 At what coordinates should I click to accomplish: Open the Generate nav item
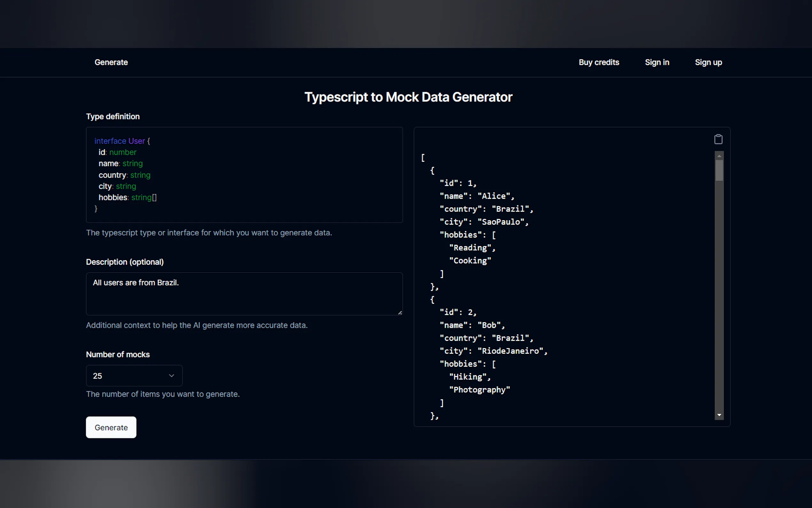111,62
